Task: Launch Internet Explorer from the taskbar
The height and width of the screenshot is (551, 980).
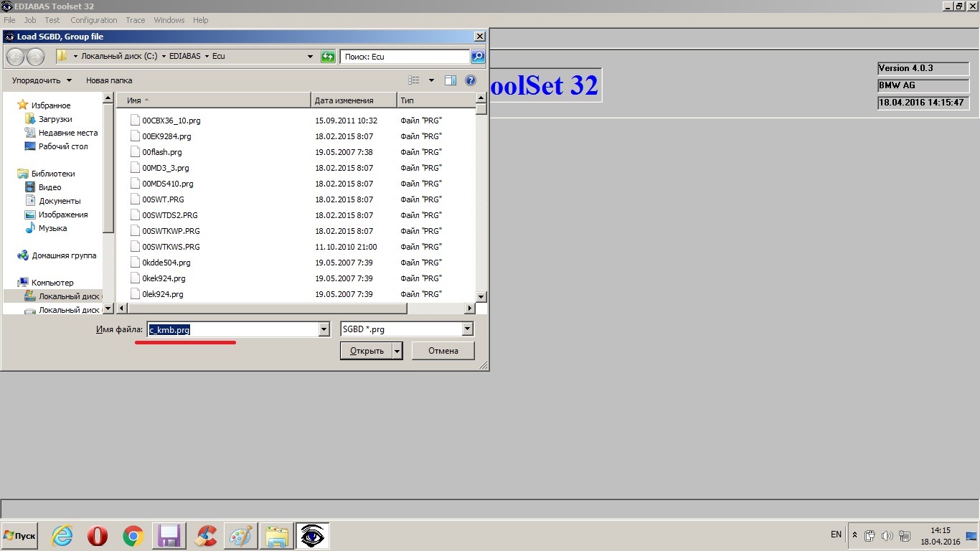Action: coord(62,536)
